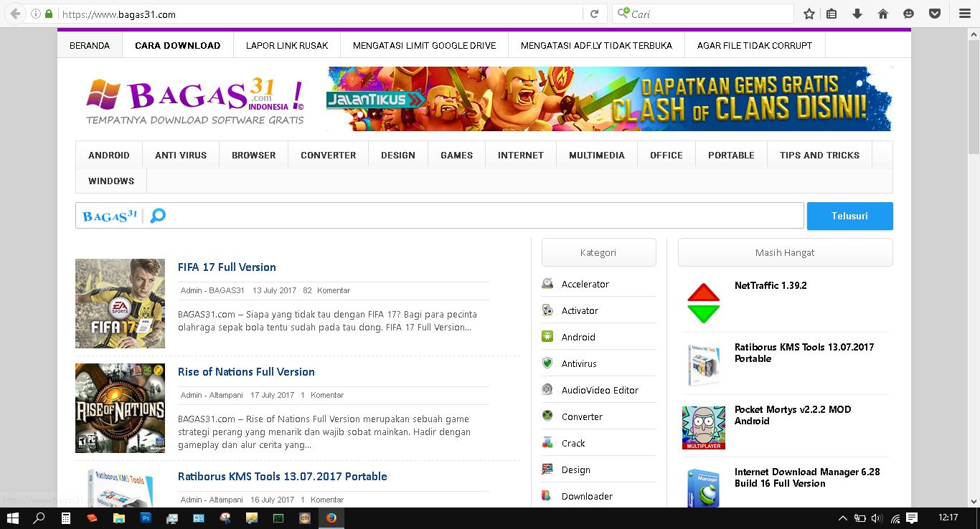The height and width of the screenshot is (529, 980).
Task: Open the BERANDA menu item
Action: point(90,45)
